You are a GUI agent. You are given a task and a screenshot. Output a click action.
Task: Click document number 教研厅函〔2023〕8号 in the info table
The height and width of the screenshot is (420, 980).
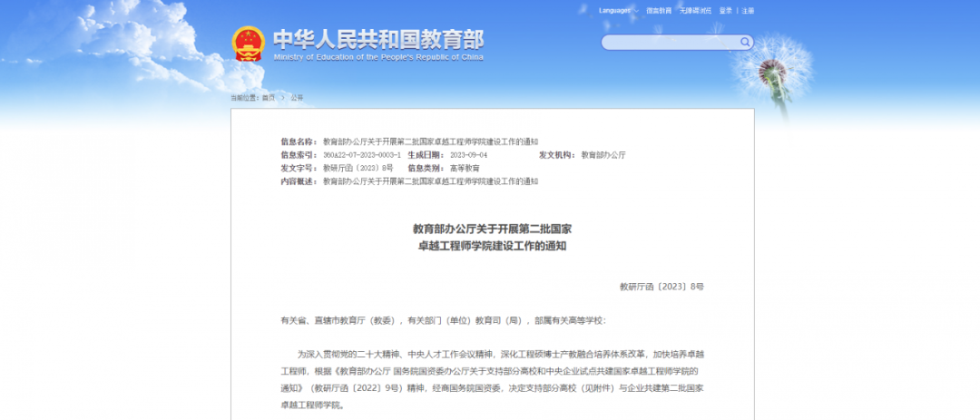click(358, 168)
